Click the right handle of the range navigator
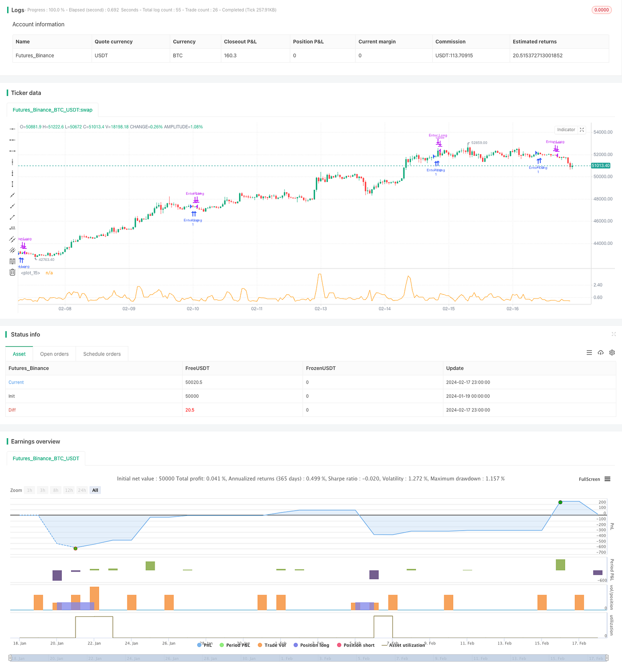 click(607, 658)
